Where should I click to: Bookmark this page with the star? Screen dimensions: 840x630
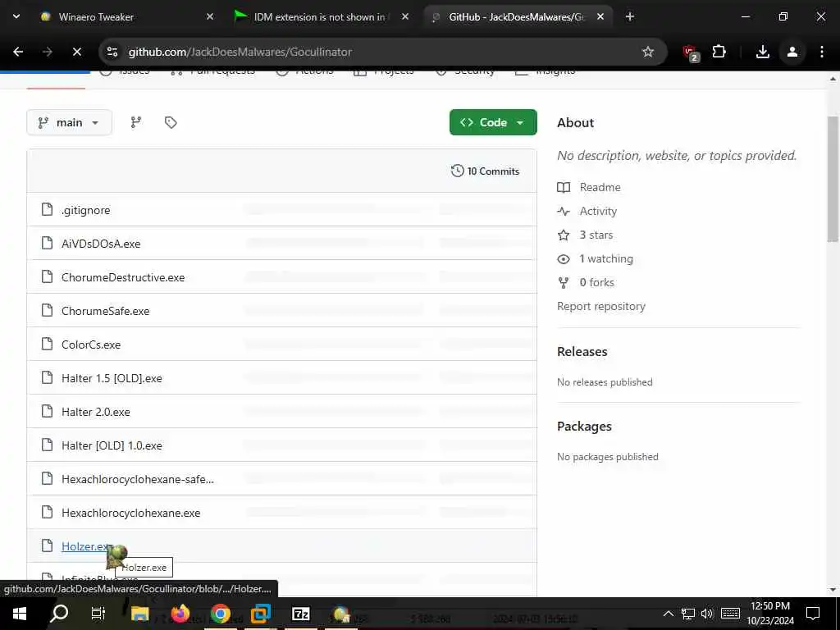coord(648,52)
